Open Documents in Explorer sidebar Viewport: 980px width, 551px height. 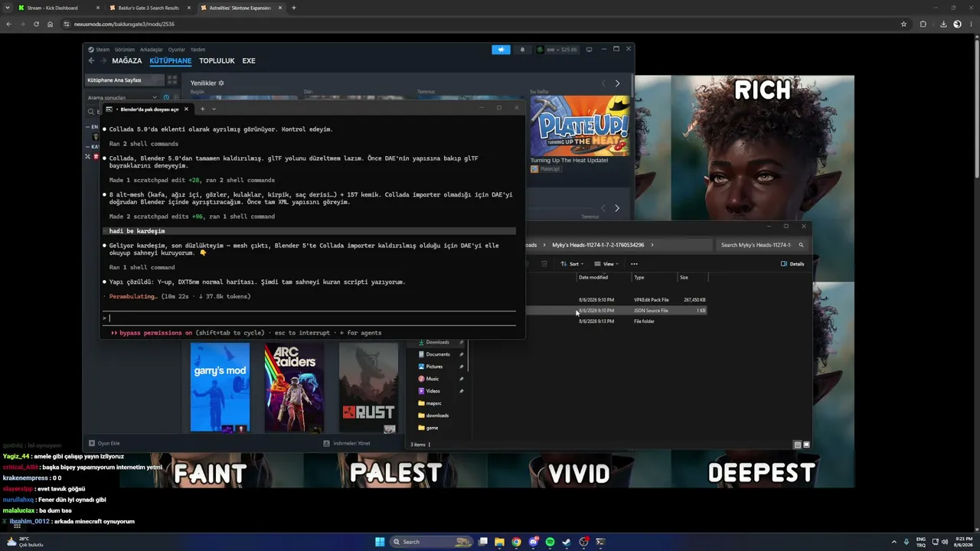click(438, 354)
